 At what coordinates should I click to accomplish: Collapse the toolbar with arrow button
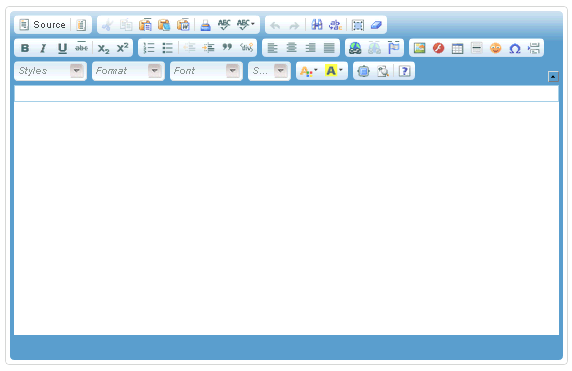tap(553, 77)
